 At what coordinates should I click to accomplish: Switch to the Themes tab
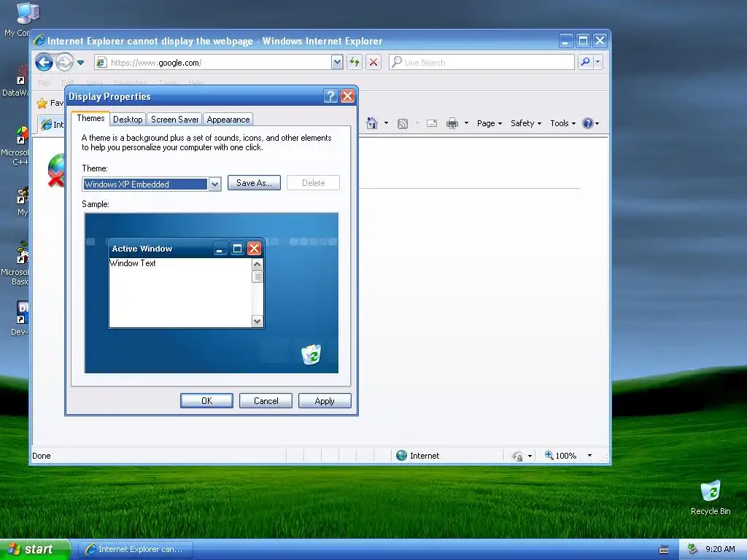click(90, 119)
